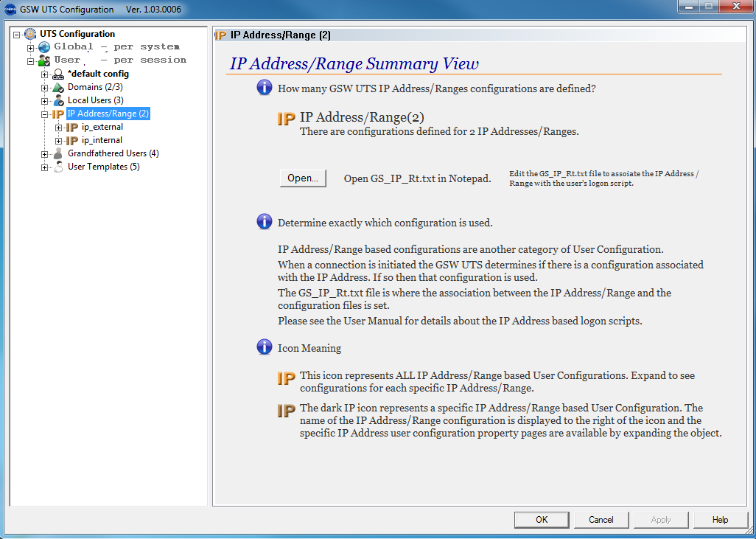Click the Cancel button
This screenshot has width=756, height=539.
click(601, 520)
